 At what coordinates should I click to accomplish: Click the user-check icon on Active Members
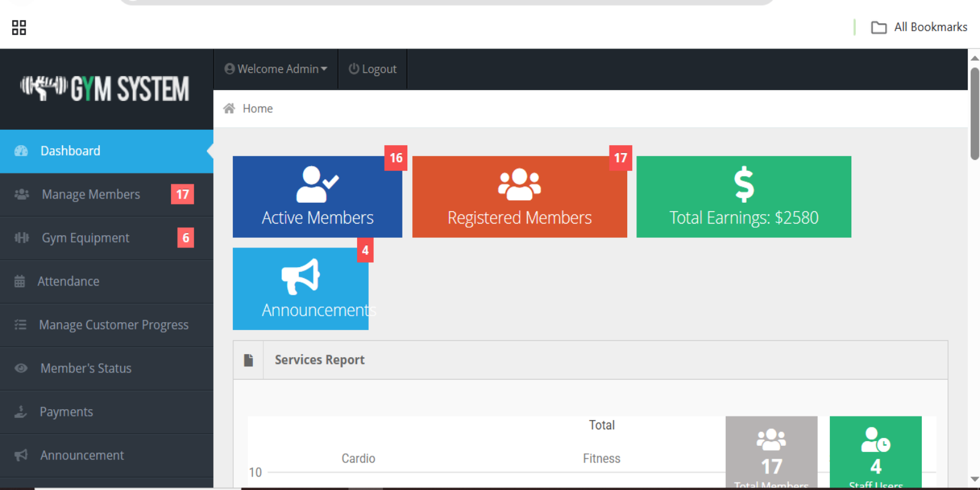tap(317, 184)
